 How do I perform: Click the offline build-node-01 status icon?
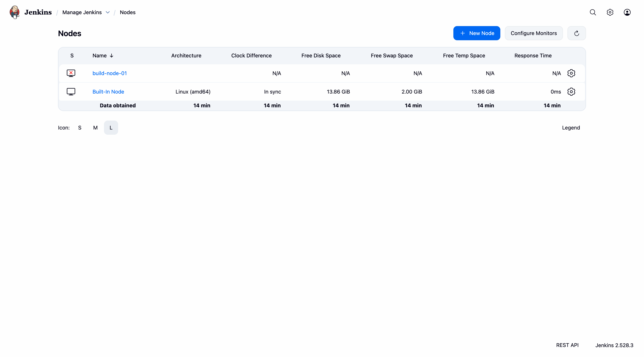71,73
